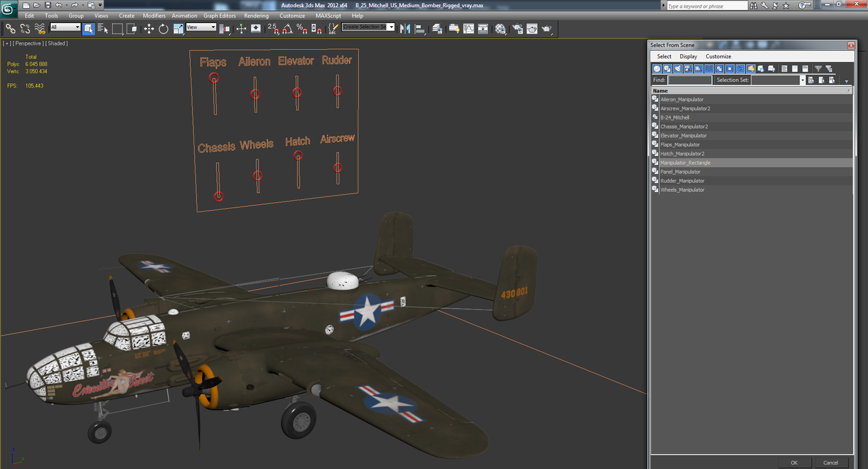Toggle Display Geometry filter in Select From Scene

[x=657, y=69]
